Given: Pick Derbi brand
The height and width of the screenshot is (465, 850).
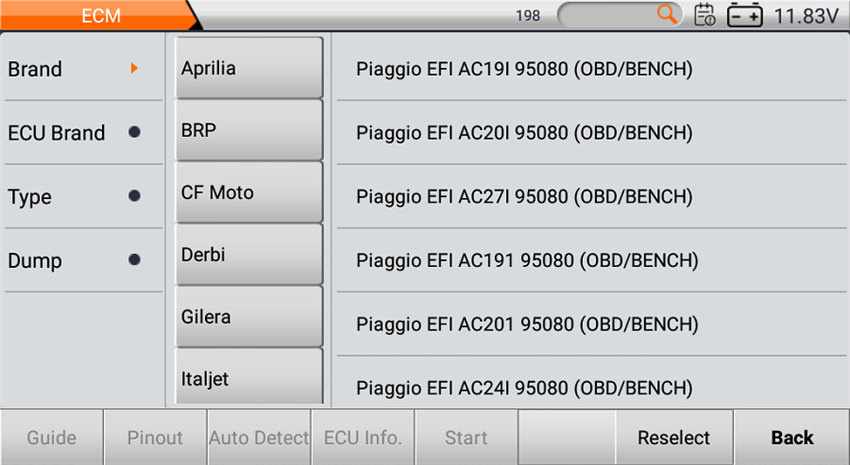Looking at the screenshot, I should [x=249, y=254].
